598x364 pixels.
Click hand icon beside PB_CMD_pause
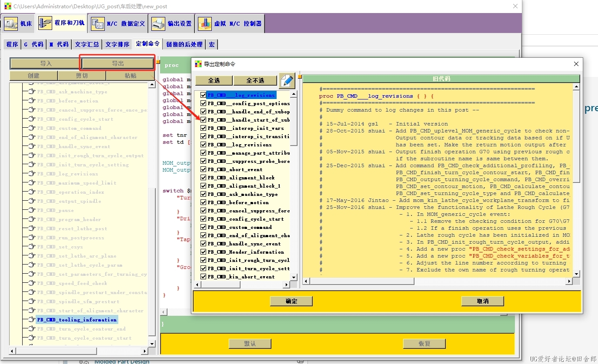[31, 210]
